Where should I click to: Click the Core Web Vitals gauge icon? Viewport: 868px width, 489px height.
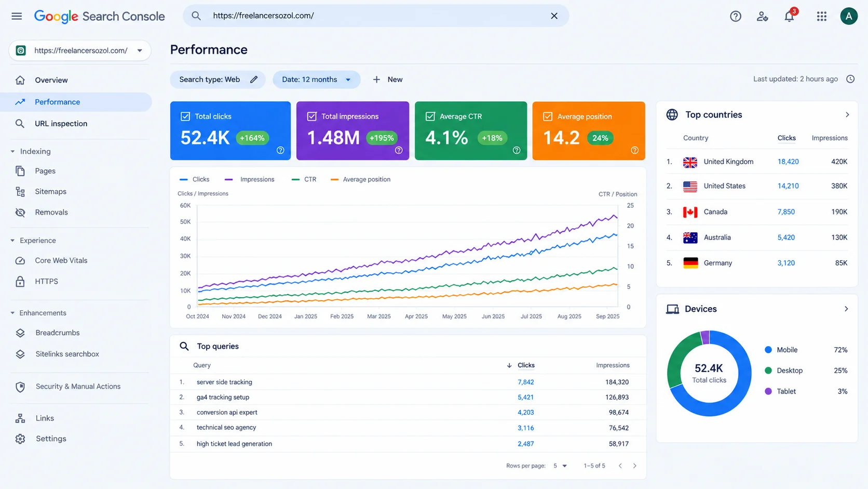pyautogui.click(x=20, y=261)
